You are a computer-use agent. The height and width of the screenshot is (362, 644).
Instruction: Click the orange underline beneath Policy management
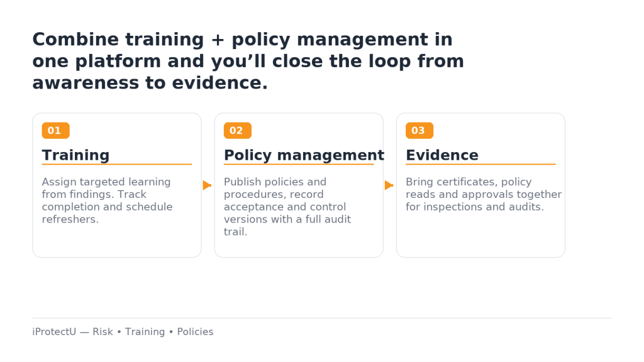299,164
